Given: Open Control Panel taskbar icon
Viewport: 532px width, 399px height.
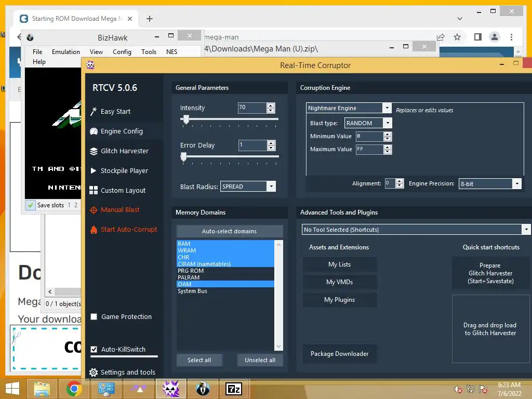Looking at the screenshot, I should 106,389.
